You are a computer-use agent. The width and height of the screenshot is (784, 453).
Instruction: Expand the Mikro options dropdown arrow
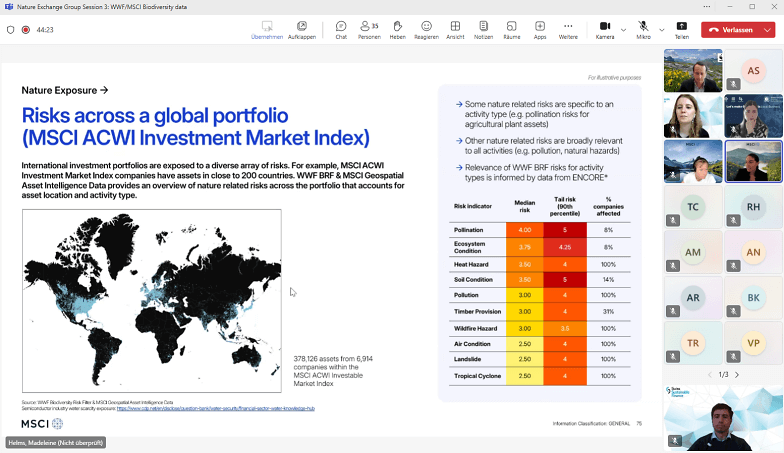(661, 29)
